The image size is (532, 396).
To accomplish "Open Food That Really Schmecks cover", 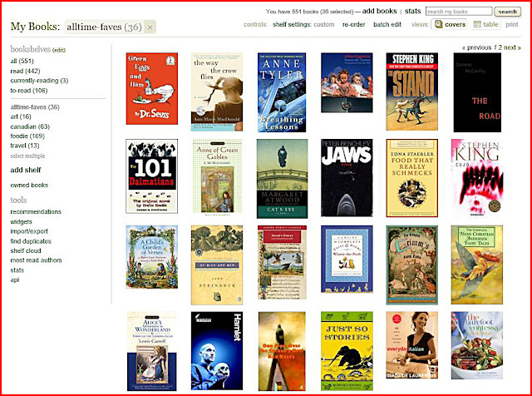I will 412,178.
